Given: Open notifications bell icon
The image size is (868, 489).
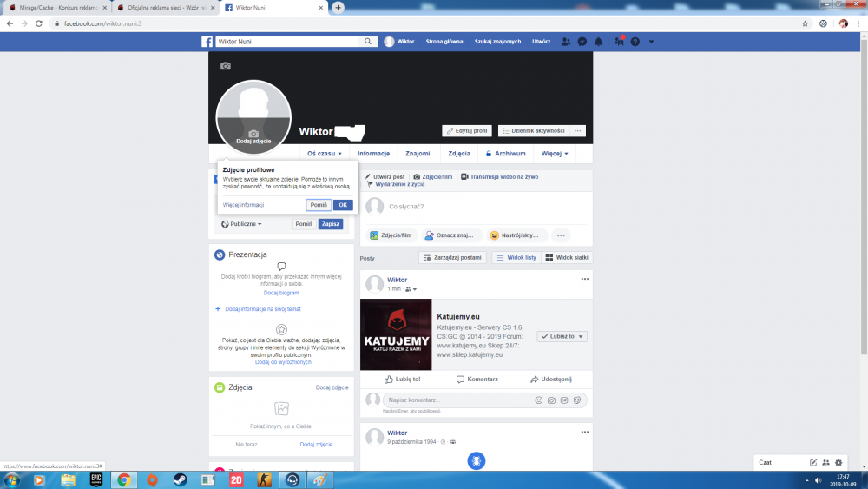Looking at the screenshot, I should [598, 42].
